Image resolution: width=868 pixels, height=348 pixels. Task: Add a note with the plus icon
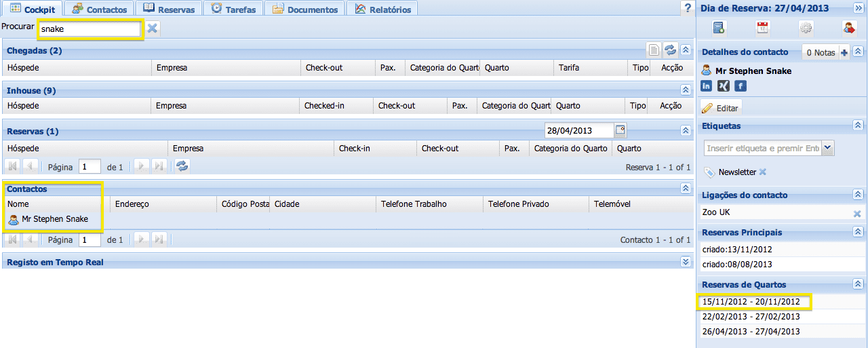pos(844,52)
